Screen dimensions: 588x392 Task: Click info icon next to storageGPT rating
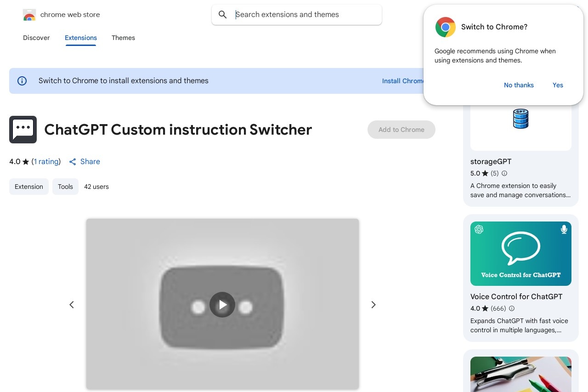point(504,173)
